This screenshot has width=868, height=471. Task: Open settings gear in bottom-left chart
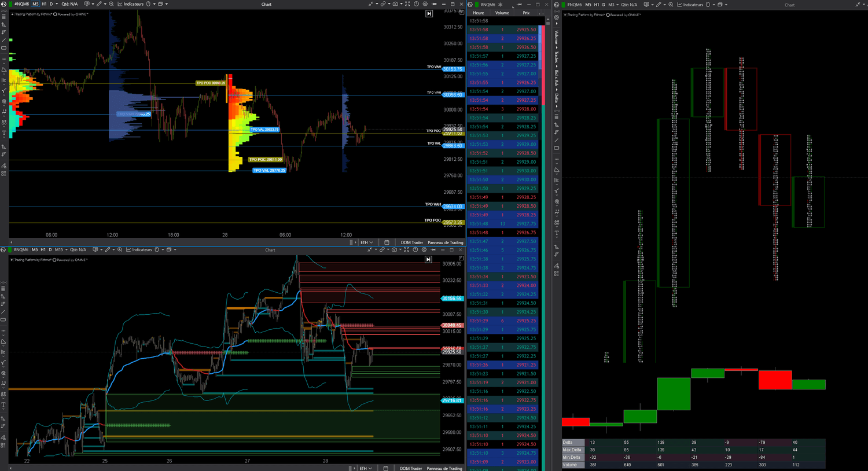tap(424, 250)
